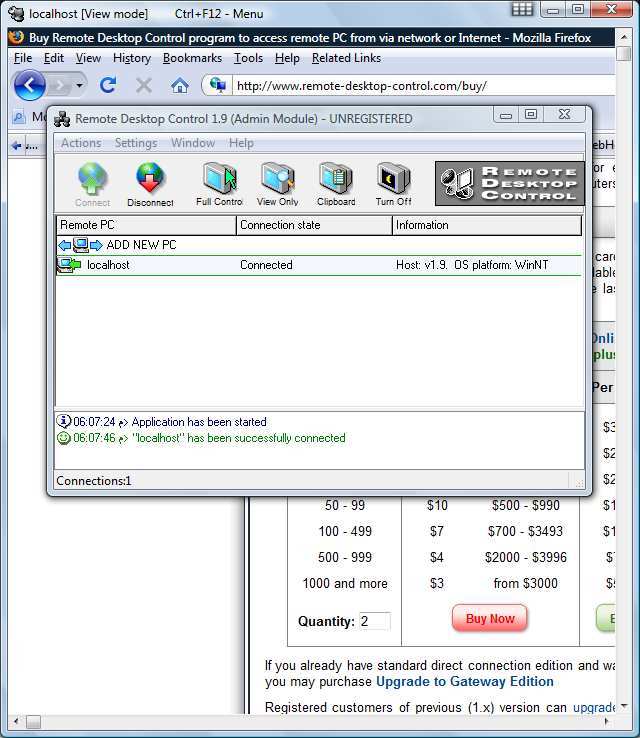Open the Window menu in Admin Module
The image size is (640, 738).
tap(193, 143)
